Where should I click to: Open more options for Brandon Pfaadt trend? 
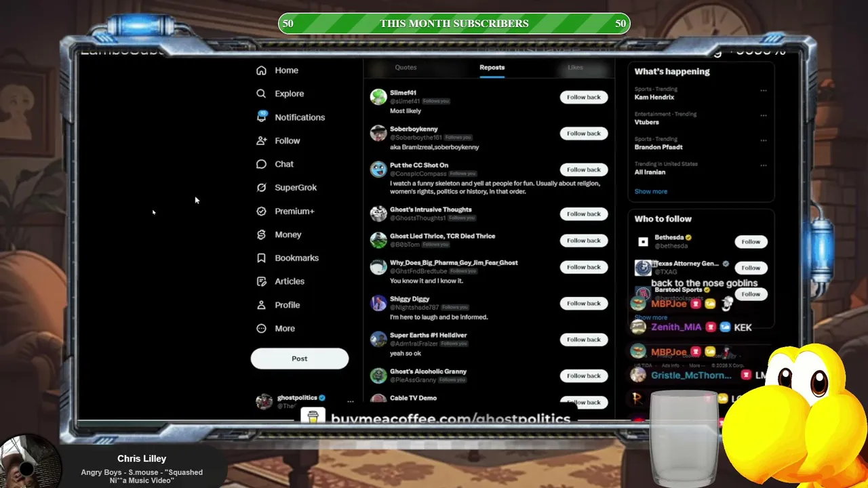(x=764, y=140)
